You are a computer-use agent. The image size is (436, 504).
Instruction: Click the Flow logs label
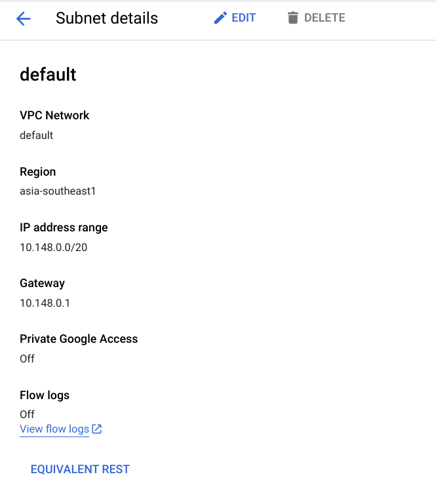tap(45, 395)
